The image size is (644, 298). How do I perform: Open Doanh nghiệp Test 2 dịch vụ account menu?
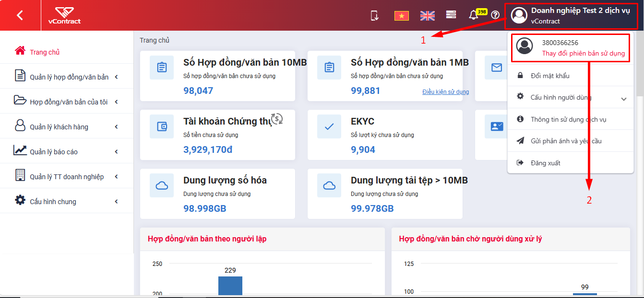tap(572, 15)
